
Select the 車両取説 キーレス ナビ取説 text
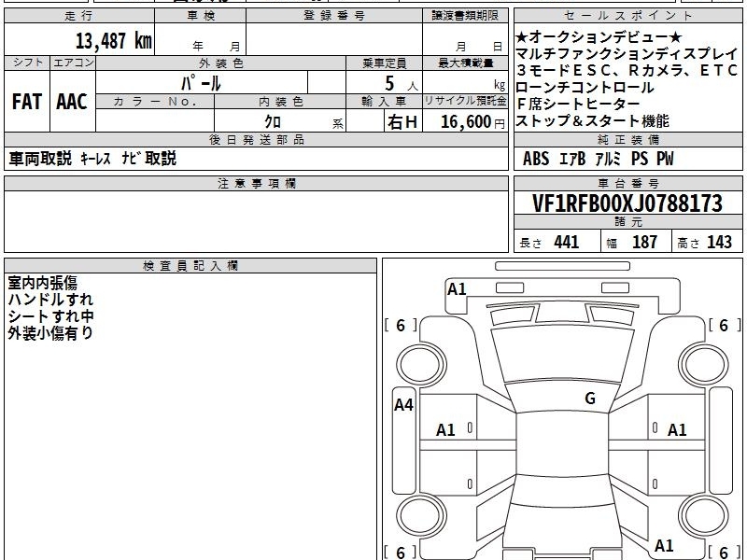[x=92, y=158]
